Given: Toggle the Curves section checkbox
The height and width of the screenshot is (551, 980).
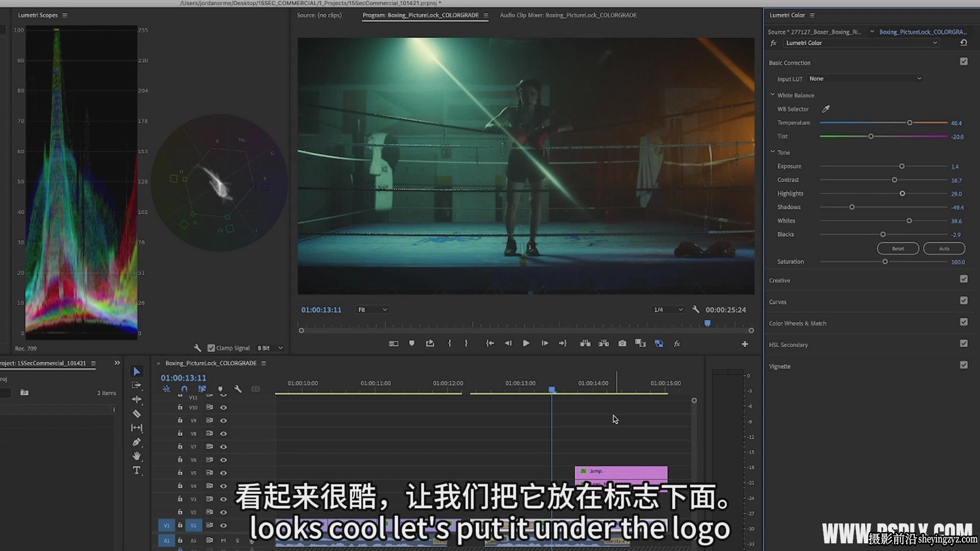Looking at the screenshot, I should click(x=964, y=300).
